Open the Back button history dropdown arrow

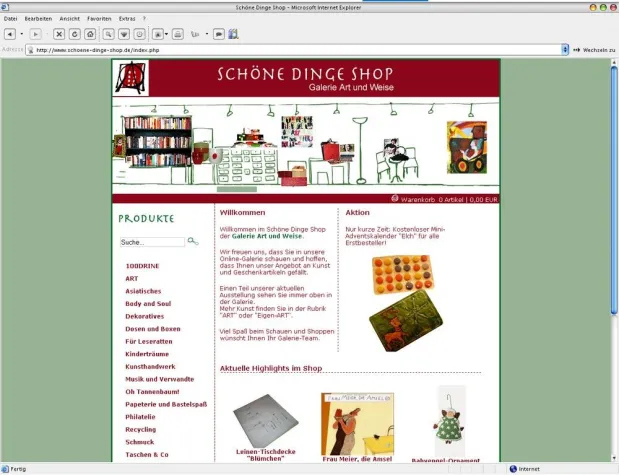pos(21,33)
